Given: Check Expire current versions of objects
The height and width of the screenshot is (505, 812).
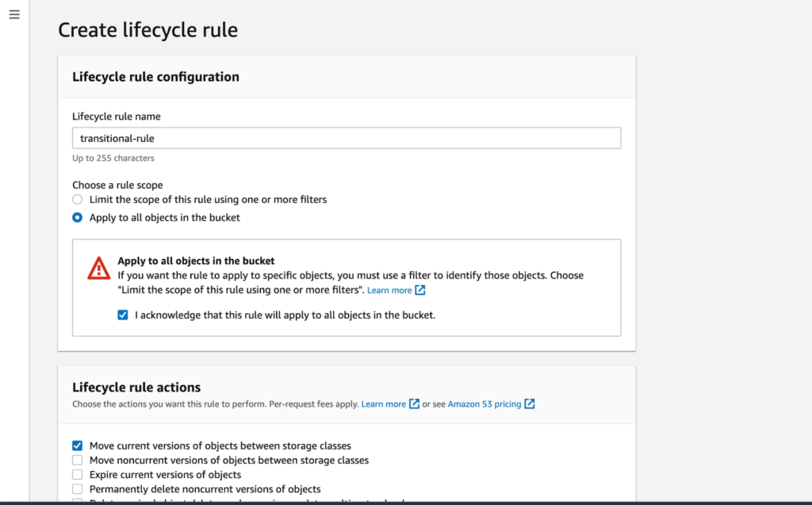Looking at the screenshot, I should [77, 474].
